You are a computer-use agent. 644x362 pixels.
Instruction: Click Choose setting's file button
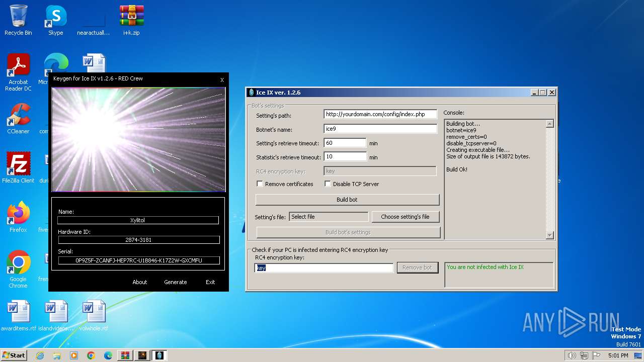(x=405, y=217)
